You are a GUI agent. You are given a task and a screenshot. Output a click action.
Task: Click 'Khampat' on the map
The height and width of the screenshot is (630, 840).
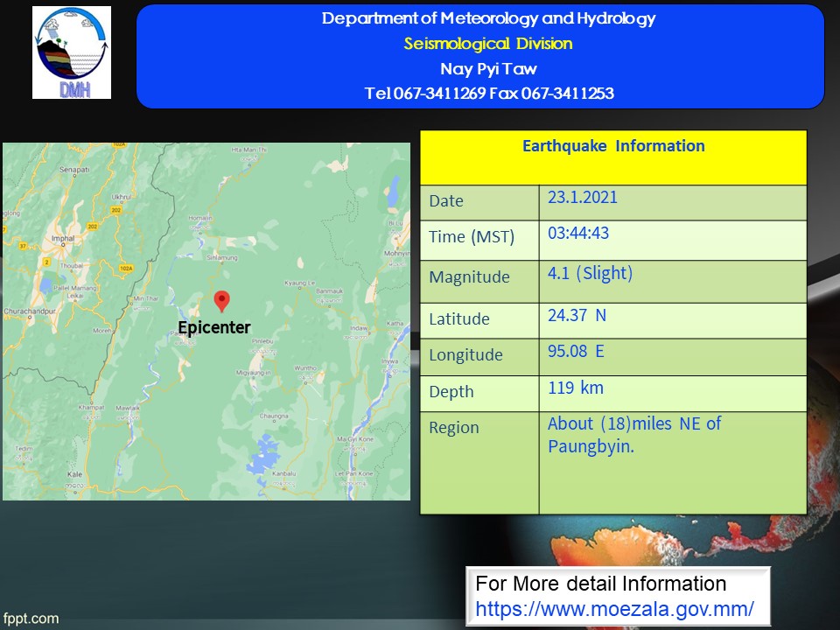pyautogui.click(x=91, y=407)
